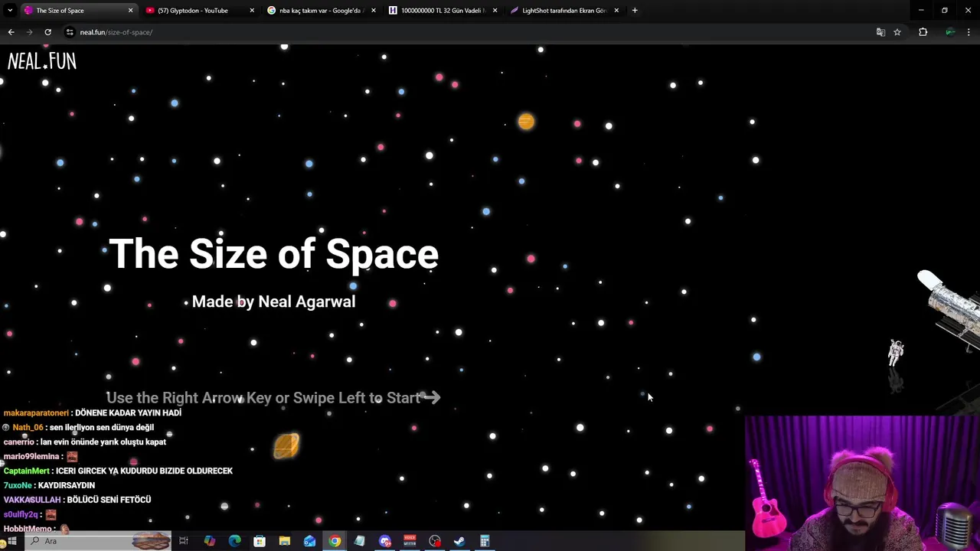This screenshot has width=980, height=551.
Task: Bookmark this page with the star icon
Action: coord(897,32)
